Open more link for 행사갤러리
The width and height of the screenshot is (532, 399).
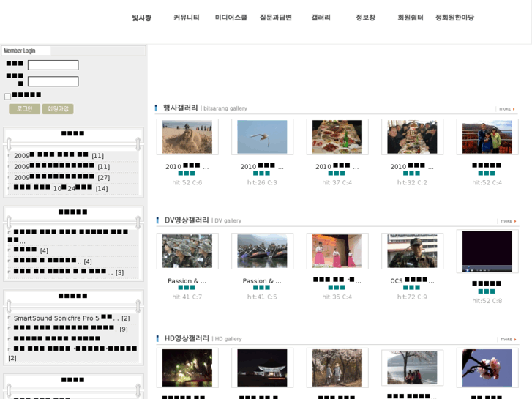pos(507,109)
